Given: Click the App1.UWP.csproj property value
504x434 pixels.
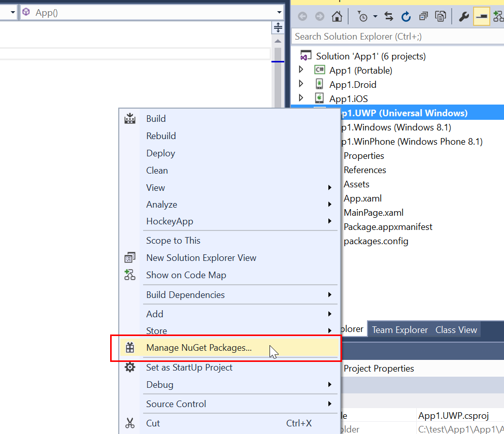Looking at the screenshot, I should point(454,416).
